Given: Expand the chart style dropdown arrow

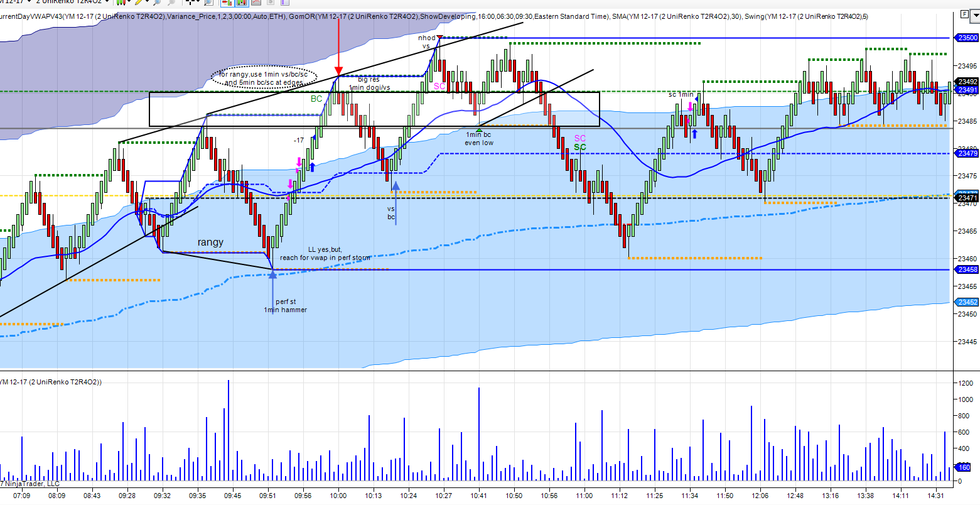Looking at the screenshot, I should 129,2.
